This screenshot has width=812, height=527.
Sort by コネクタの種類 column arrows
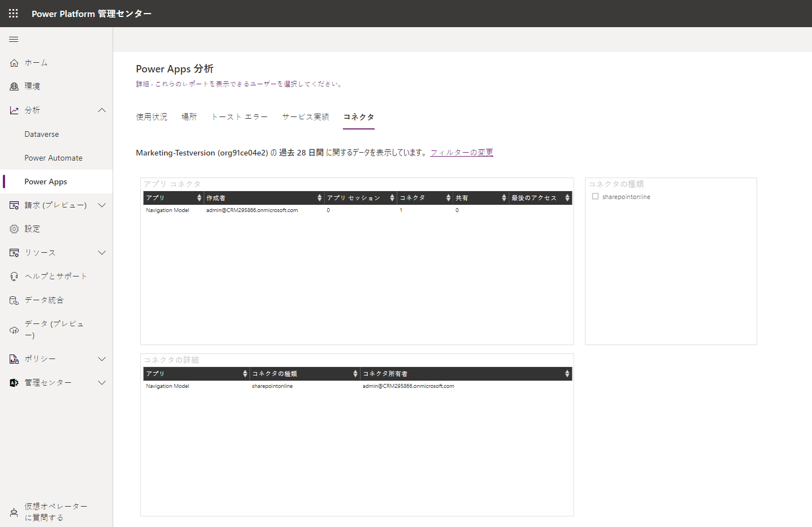(355, 374)
